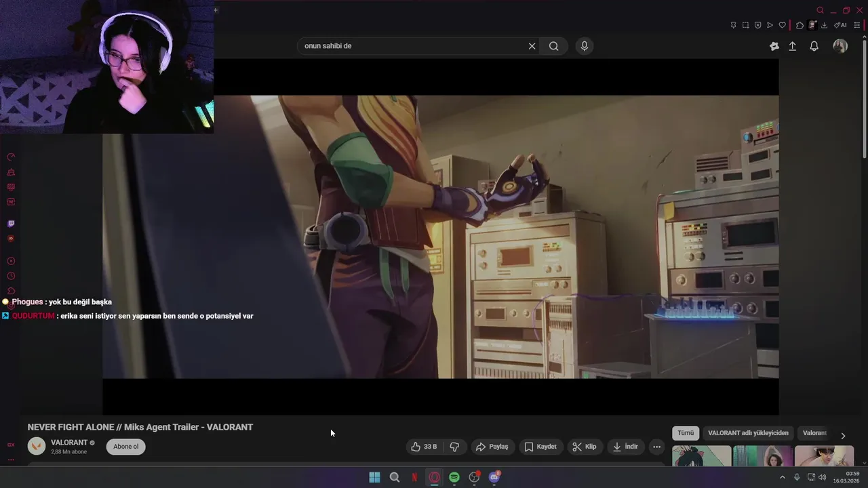Open the VALORANT channel name link
868x488 pixels.
point(69,443)
